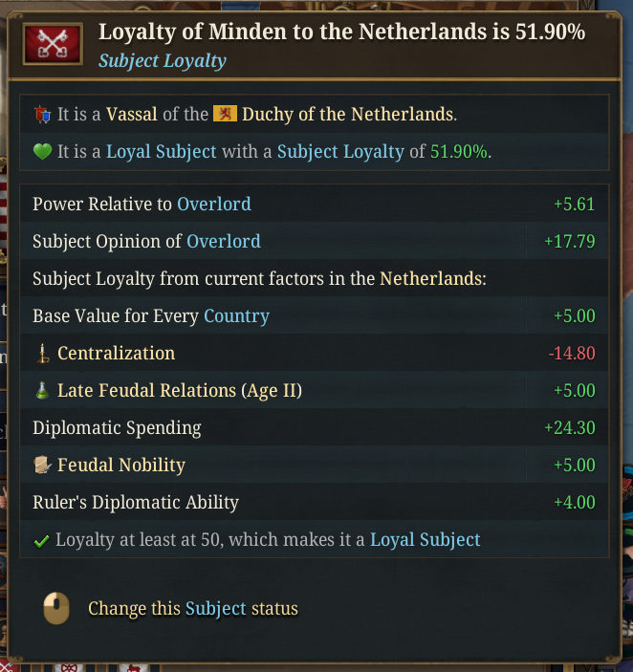The image size is (633, 672).
Task: Click the Feudal Nobility label
Action: [121, 466]
